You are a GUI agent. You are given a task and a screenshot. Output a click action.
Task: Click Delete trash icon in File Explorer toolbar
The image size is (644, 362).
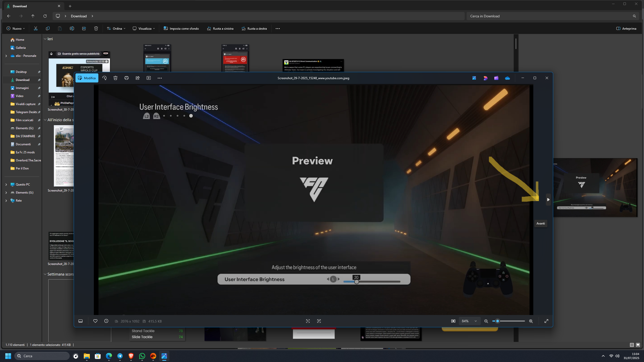pos(96,28)
